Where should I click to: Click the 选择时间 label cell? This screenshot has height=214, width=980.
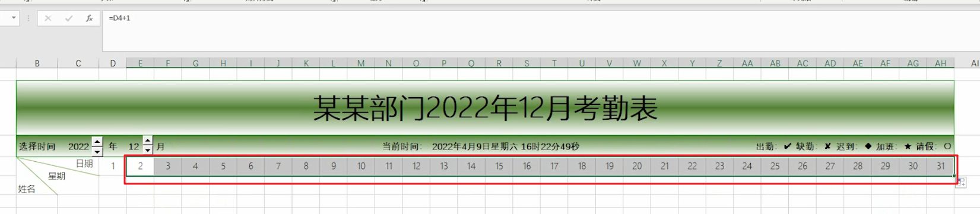(x=37, y=146)
